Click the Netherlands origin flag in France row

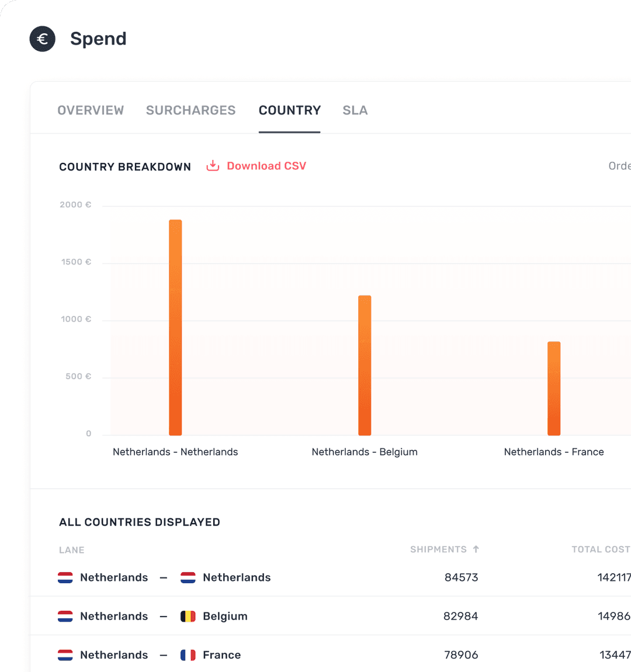tap(65, 655)
